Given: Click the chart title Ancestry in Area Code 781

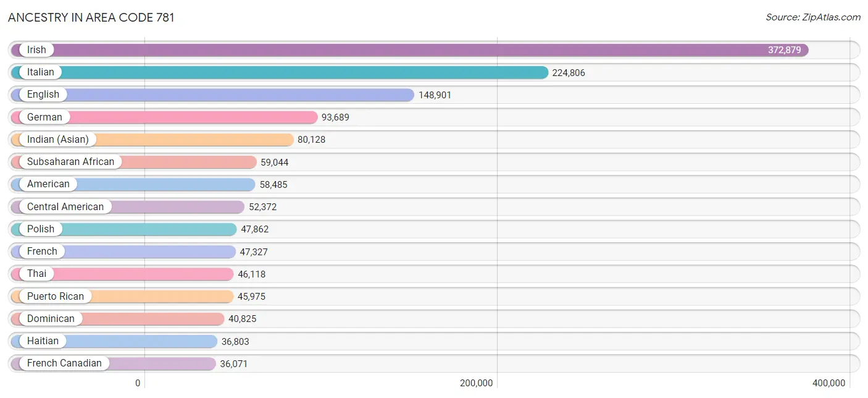Looking at the screenshot, I should pos(91,17).
